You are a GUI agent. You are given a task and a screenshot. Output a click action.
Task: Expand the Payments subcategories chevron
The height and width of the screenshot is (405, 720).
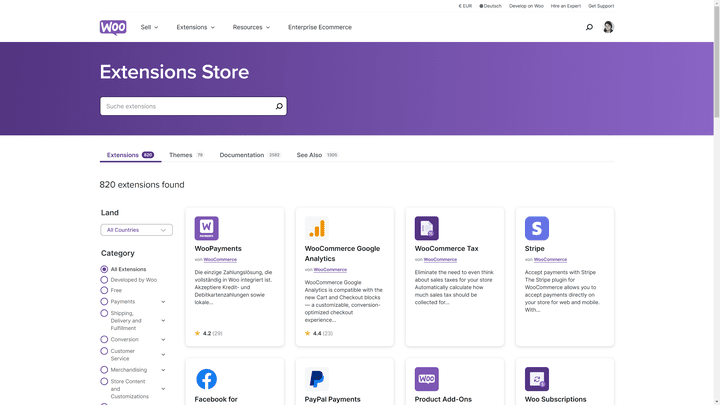(x=163, y=302)
